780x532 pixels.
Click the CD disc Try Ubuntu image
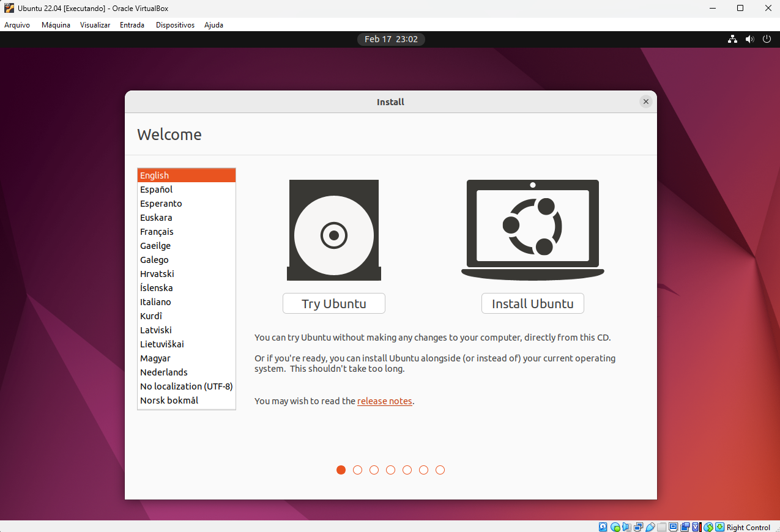333,230
